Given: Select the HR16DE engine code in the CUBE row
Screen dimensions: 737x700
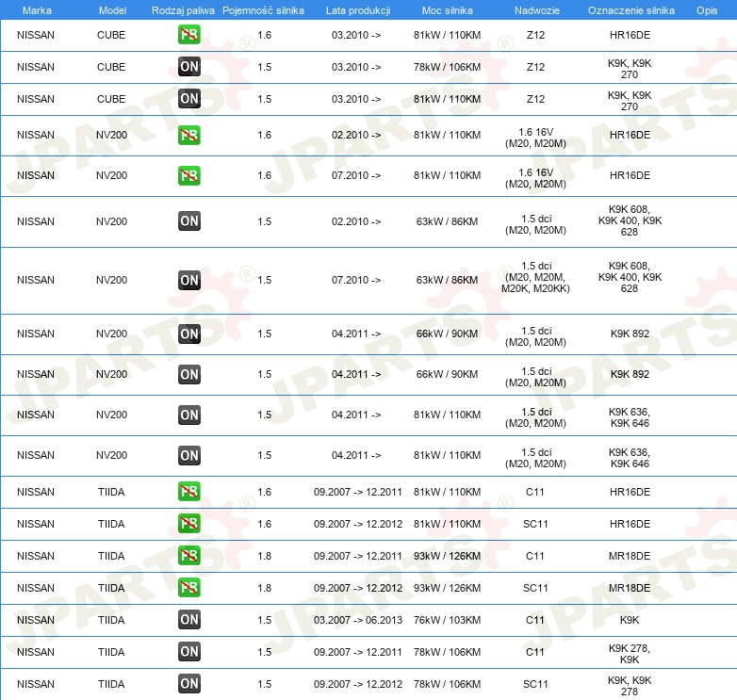Looking at the screenshot, I should tap(630, 35).
